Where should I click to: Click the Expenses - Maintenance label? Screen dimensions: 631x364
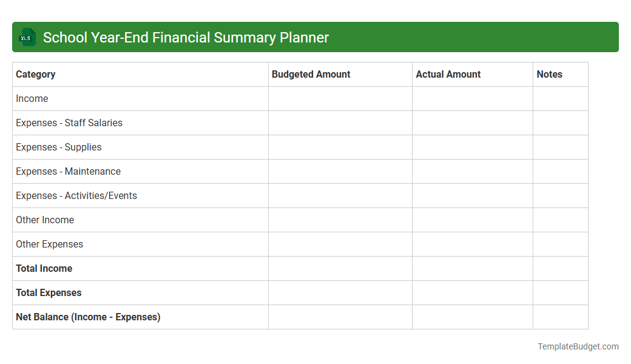68,171
